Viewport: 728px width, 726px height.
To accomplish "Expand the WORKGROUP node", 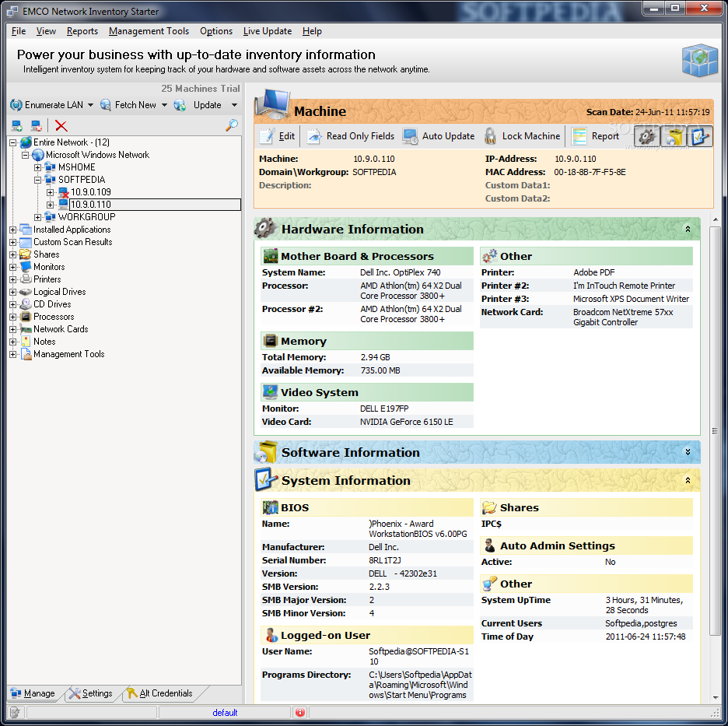I will click(37, 217).
